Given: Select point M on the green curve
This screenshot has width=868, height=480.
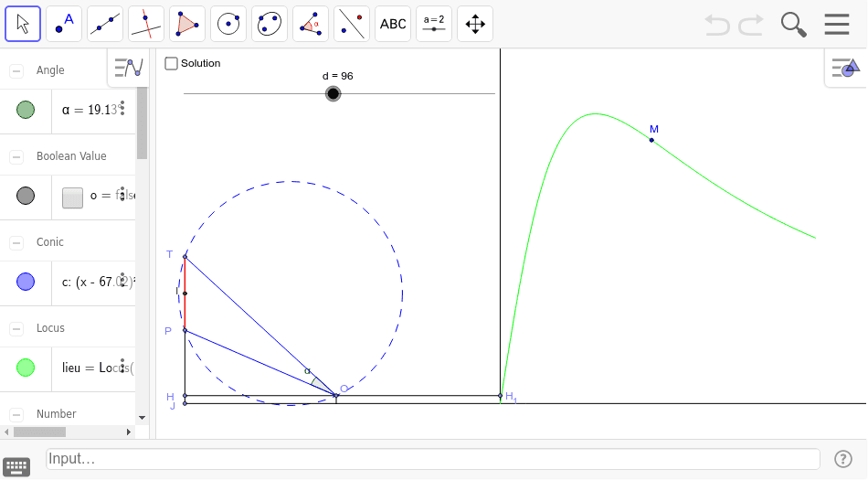Looking at the screenshot, I should click(x=651, y=140).
